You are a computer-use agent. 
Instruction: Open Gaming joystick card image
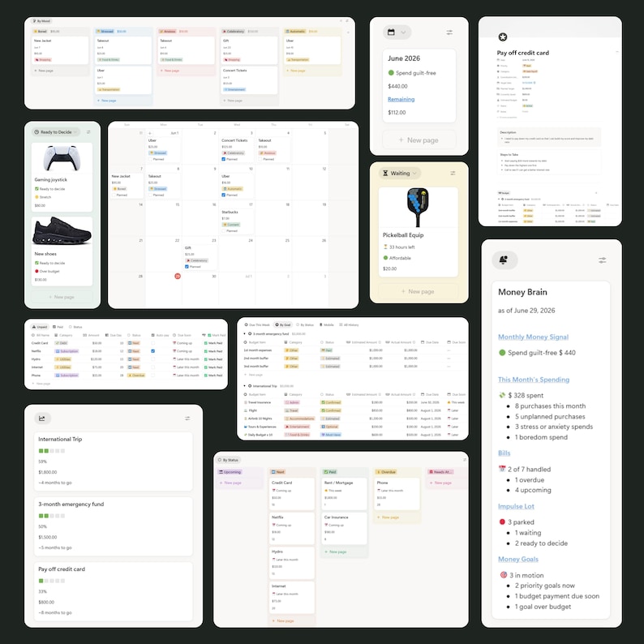click(x=62, y=158)
